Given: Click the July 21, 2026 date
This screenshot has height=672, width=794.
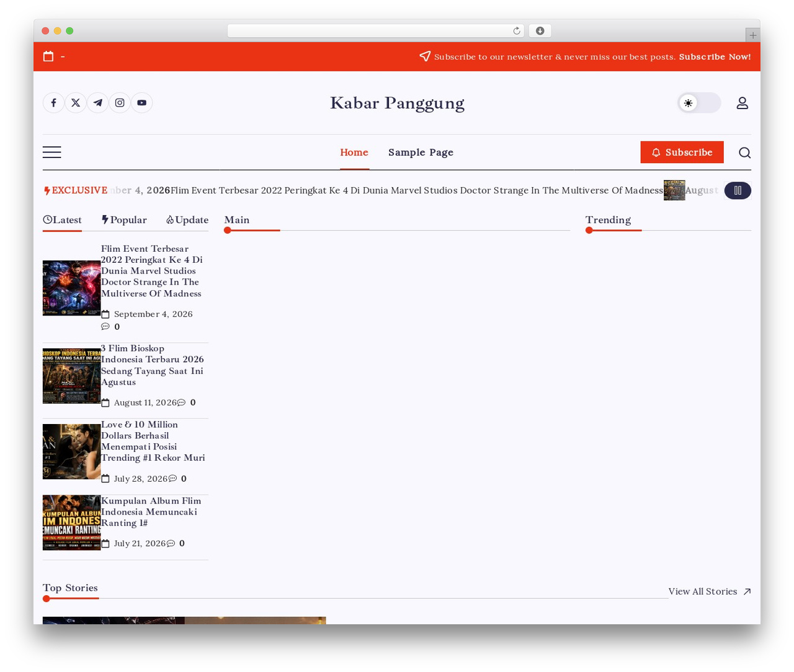Looking at the screenshot, I should tap(140, 543).
